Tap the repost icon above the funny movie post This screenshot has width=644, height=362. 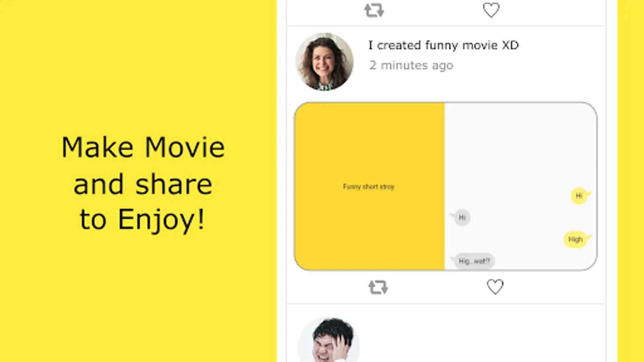(x=374, y=10)
